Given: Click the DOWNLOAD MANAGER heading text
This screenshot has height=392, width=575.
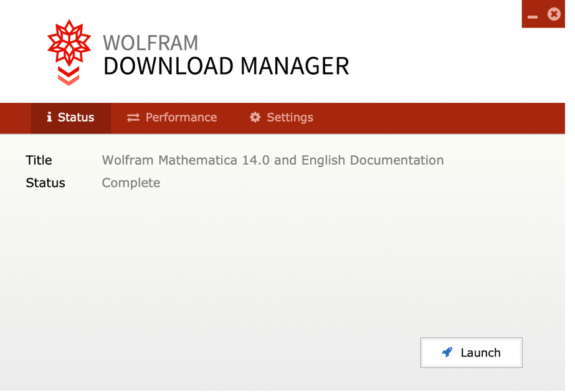Looking at the screenshot, I should click(x=226, y=67).
